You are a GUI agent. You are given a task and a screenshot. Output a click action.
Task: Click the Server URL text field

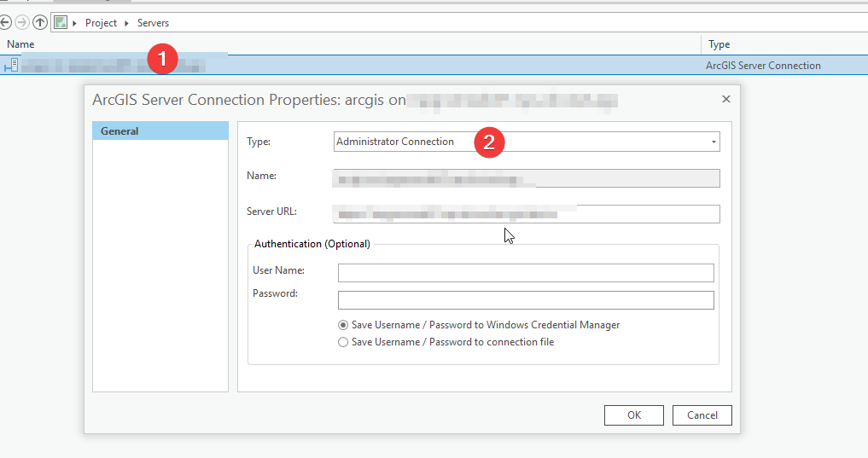(x=526, y=213)
